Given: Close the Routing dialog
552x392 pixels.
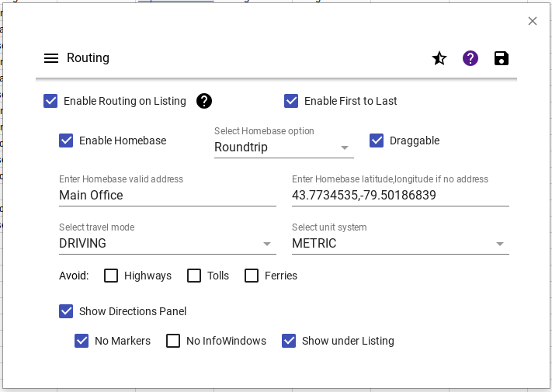Looking at the screenshot, I should point(533,21).
